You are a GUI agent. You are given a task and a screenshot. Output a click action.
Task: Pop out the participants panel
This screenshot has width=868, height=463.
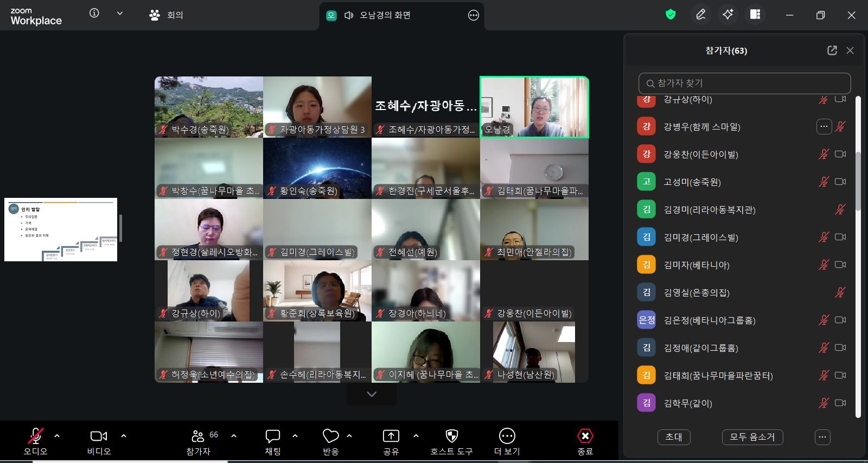[x=832, y=50]
